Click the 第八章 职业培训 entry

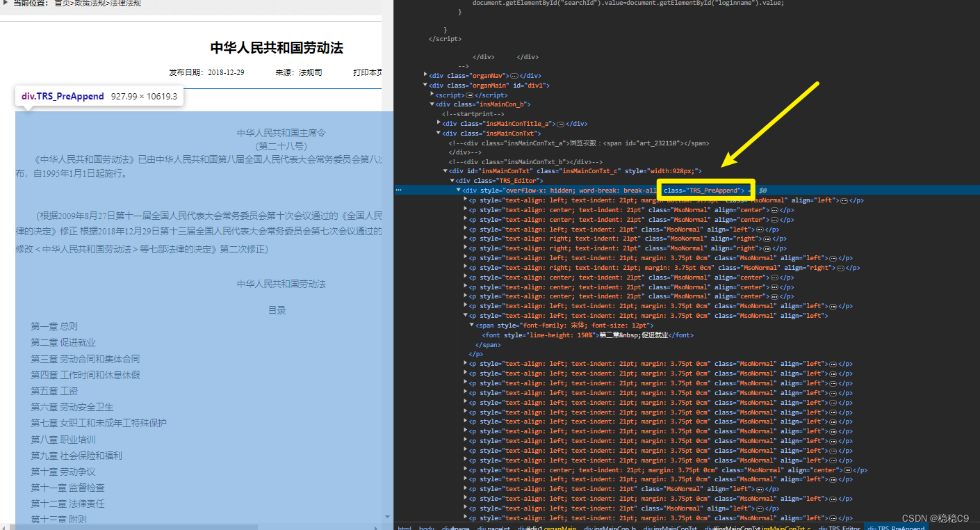[x=63, y=440]
